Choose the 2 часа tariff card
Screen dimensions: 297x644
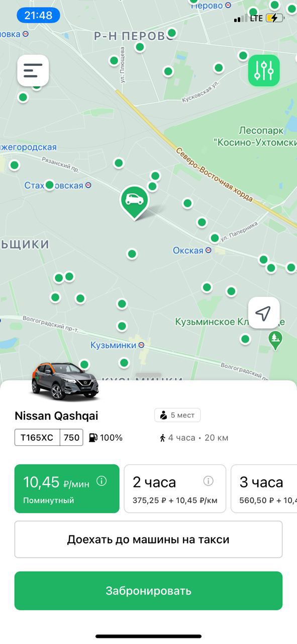click(175, 489)
